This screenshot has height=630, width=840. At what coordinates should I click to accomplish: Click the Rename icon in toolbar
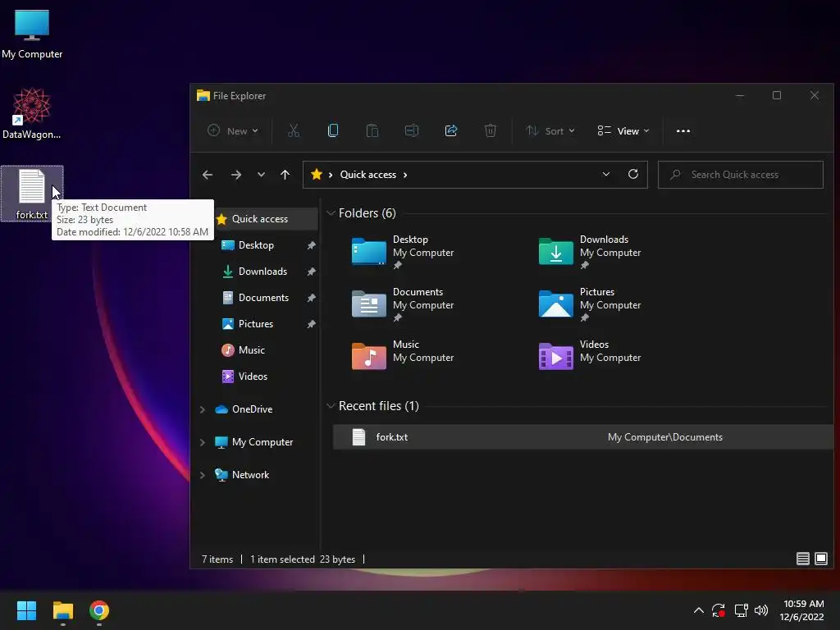(x=412, y=130)
